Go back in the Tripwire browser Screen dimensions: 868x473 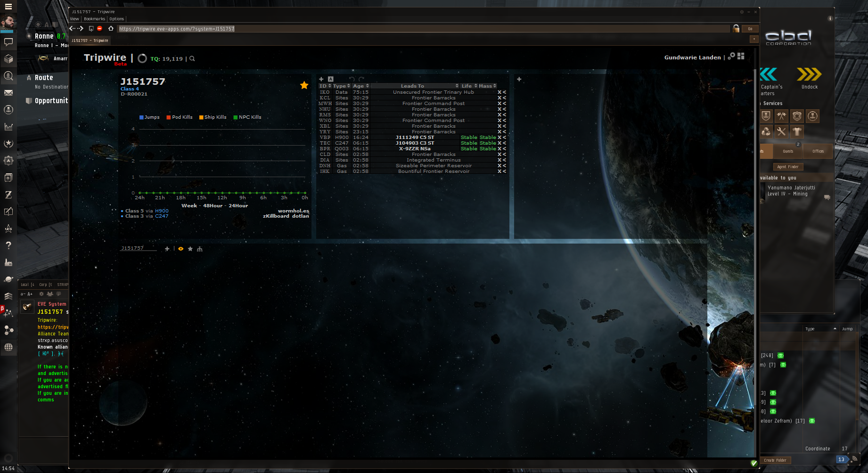click(72, 29)
